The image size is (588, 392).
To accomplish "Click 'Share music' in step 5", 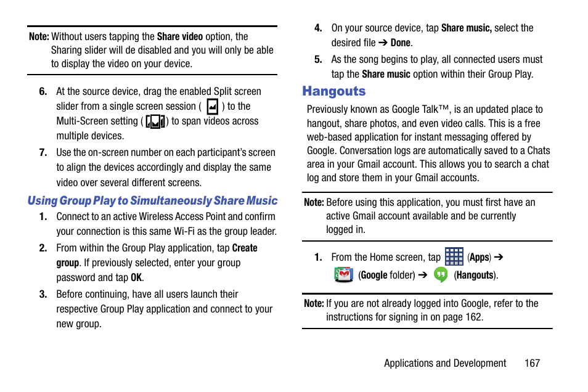I will (x=386, y=75).
